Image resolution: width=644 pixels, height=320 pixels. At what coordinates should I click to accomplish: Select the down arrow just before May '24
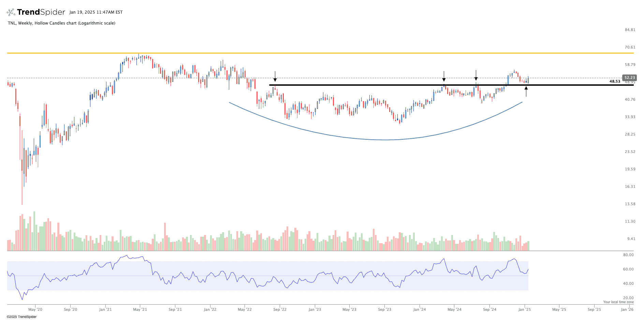(444, 76)
